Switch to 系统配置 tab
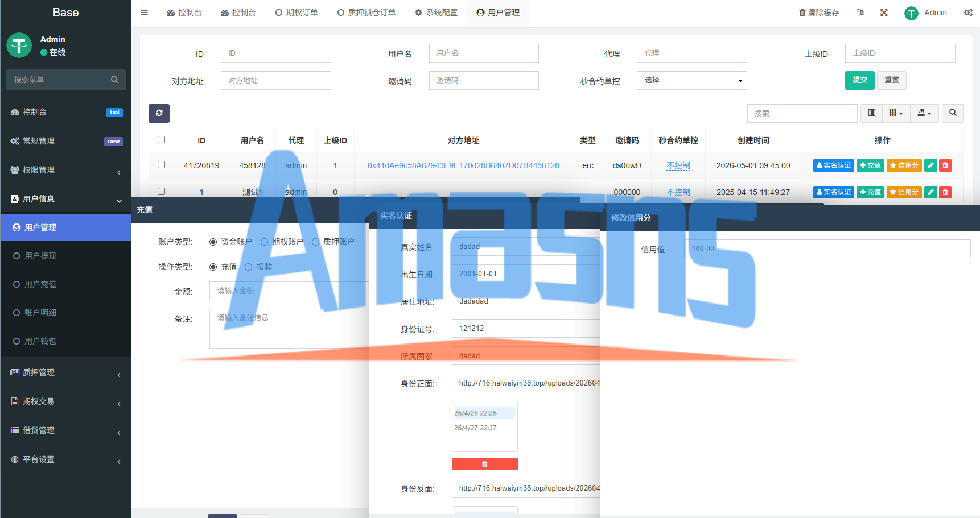Image resolution: width=980 pixels, height=518 pixels. pyautogui.click(x=436, y=13)
